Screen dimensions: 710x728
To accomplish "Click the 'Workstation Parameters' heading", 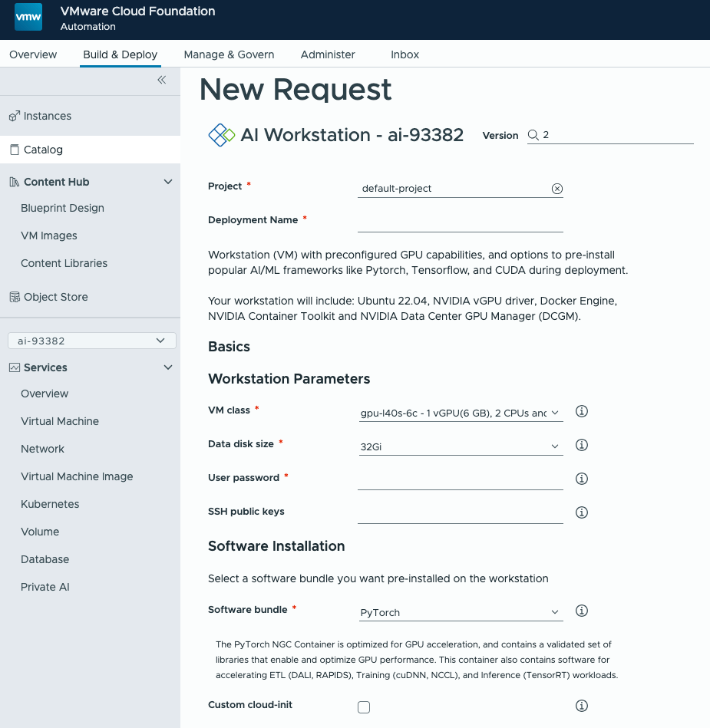I will [x=289, y=379].
